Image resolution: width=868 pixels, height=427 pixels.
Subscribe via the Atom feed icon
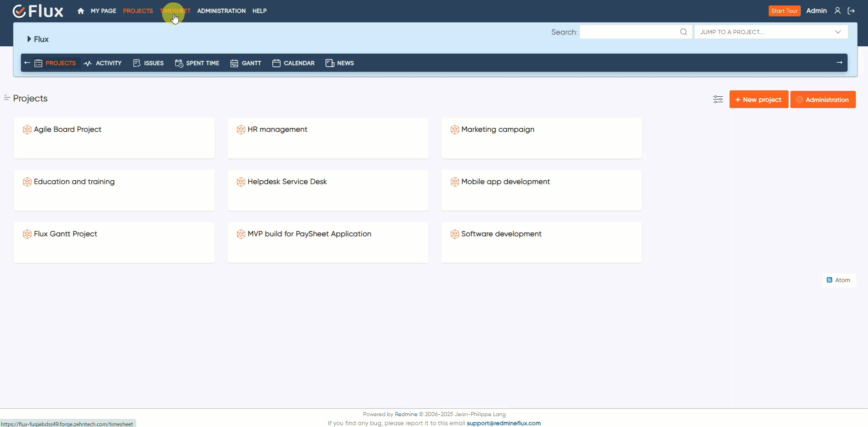pyautogui.click(x=830, y=280)
